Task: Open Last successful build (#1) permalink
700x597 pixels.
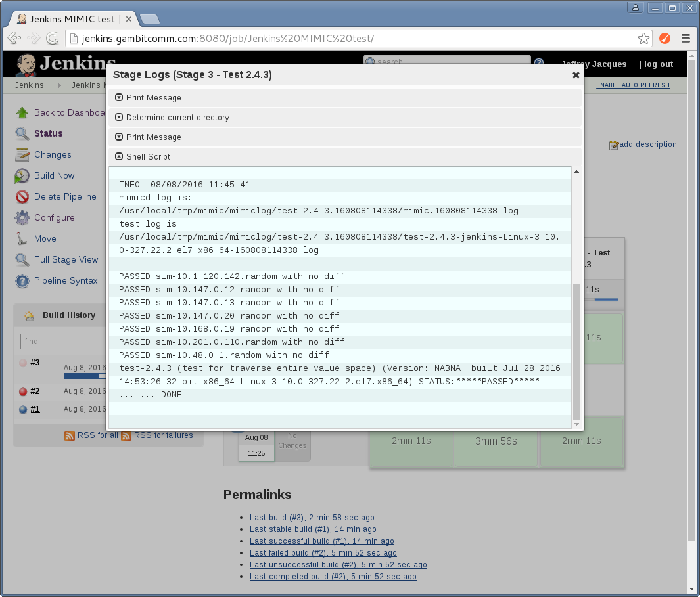Action: click(322, 541)
